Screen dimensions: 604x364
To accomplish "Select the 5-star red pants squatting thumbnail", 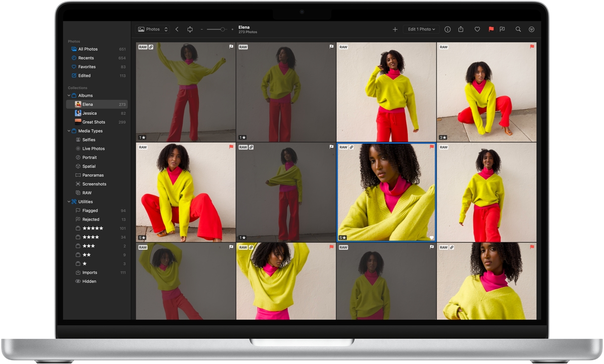I will pos(186,192).
